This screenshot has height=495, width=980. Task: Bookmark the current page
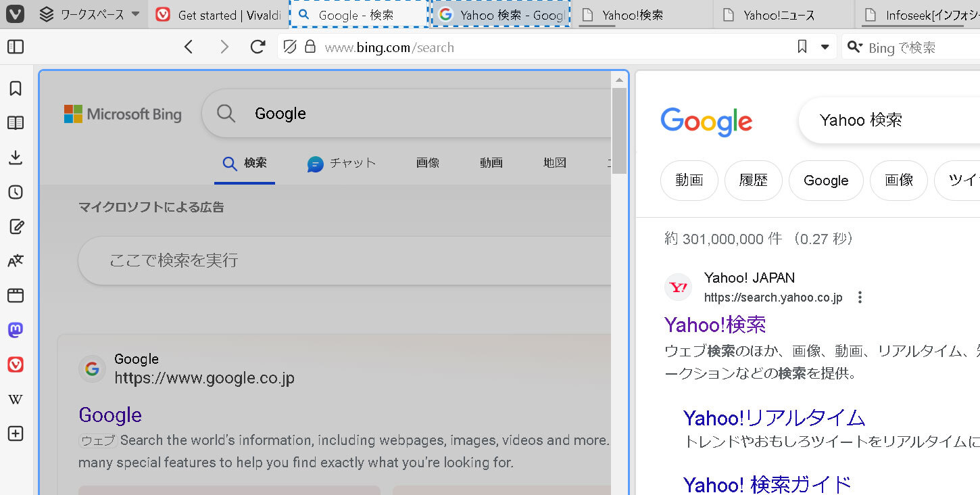(x=802, y=47)
